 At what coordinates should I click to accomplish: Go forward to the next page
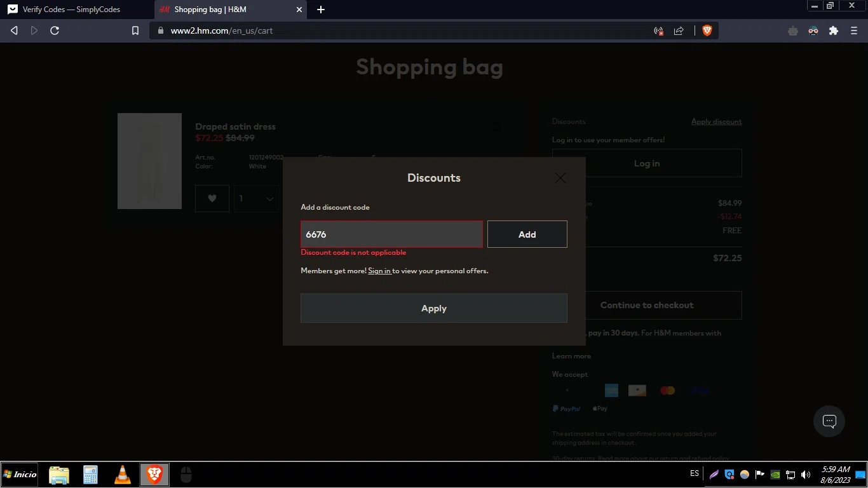34,30
